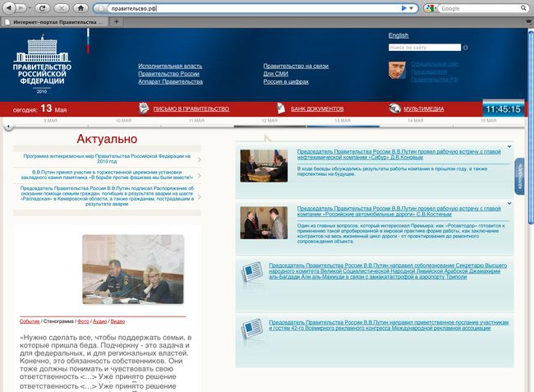
Task: Open the 42-го Всемирного рекламного конгресса headline
Action: pos(389,325)
